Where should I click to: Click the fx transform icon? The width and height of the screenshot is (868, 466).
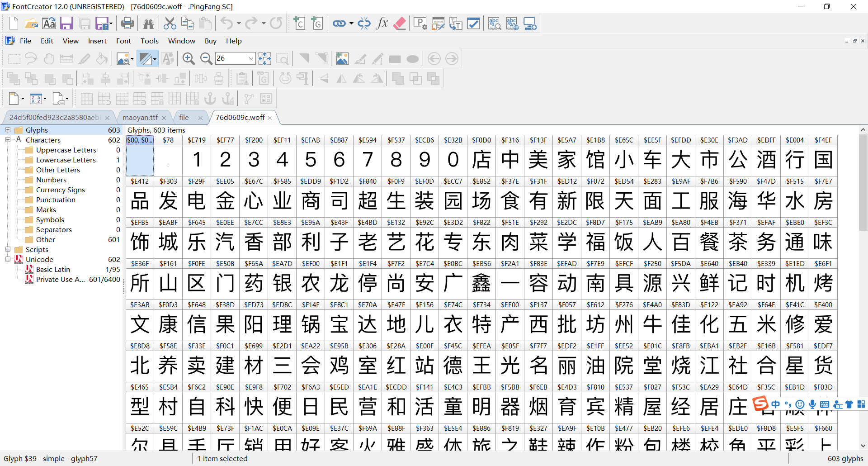(382, 23)
